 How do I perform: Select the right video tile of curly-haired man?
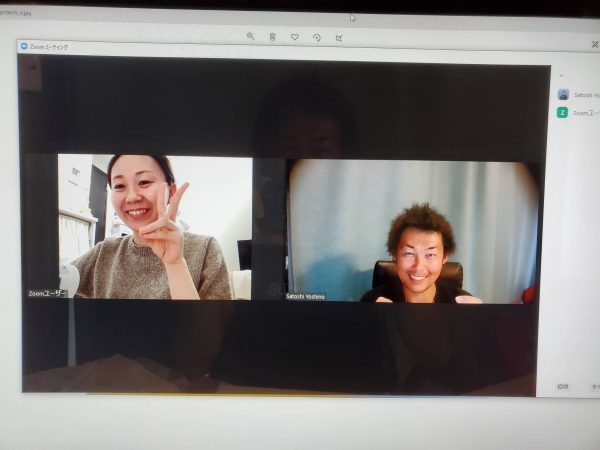tap(413, 231)
